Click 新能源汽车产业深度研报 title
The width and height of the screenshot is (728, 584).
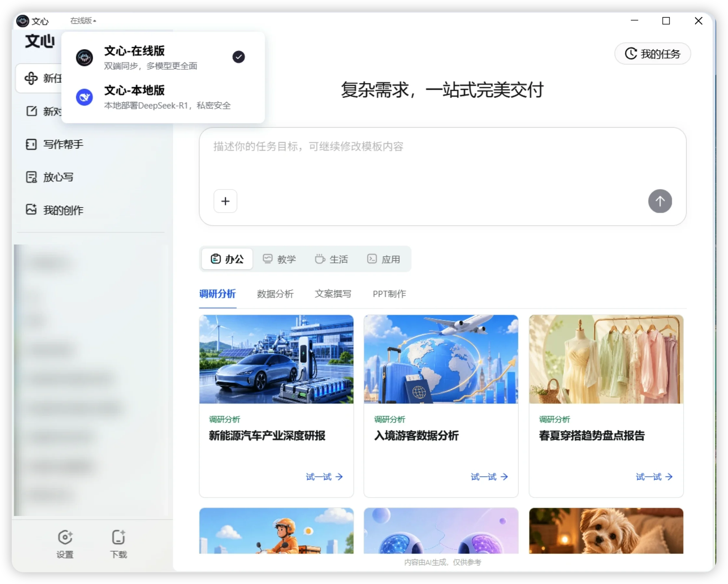click(267, 436)
